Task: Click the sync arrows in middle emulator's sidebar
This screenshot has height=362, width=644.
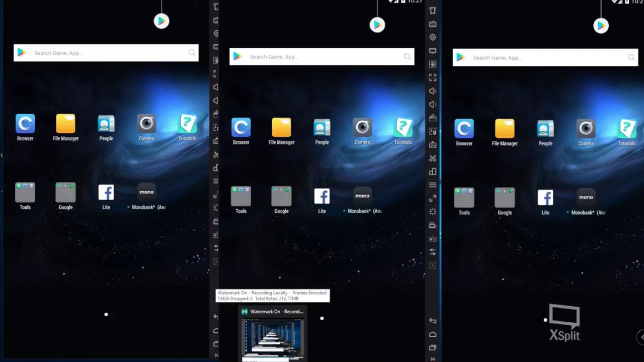Action: coord(433,252)
